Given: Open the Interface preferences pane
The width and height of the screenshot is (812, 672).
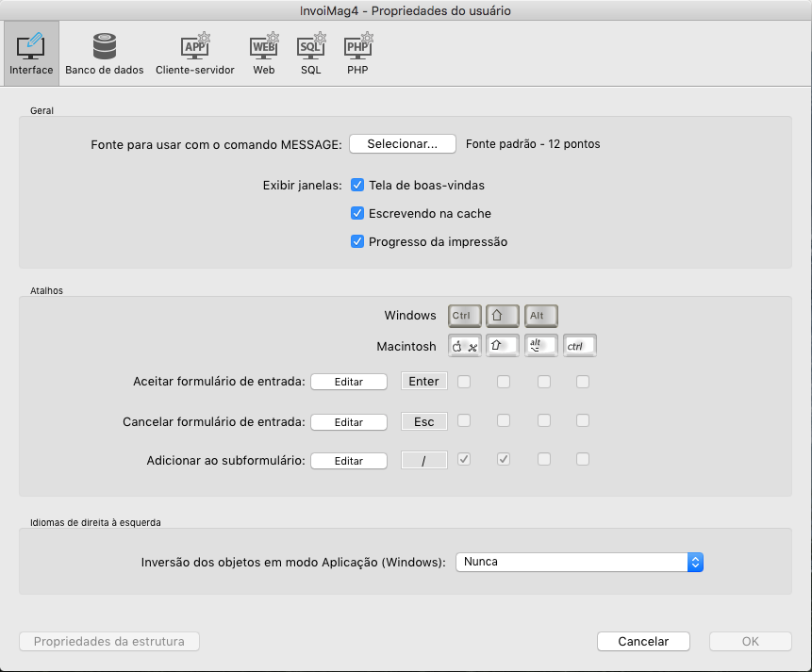Looking at the screenshot, I should pyautogui.click(x=31, y=54).
